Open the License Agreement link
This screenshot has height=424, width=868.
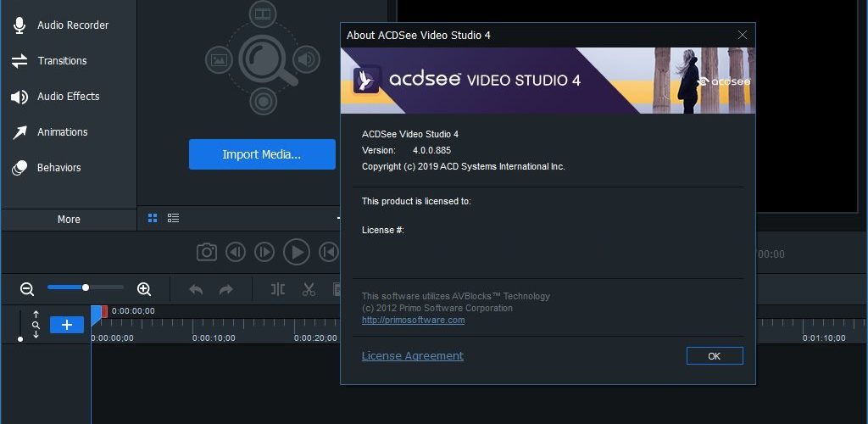tap(413, 356)
